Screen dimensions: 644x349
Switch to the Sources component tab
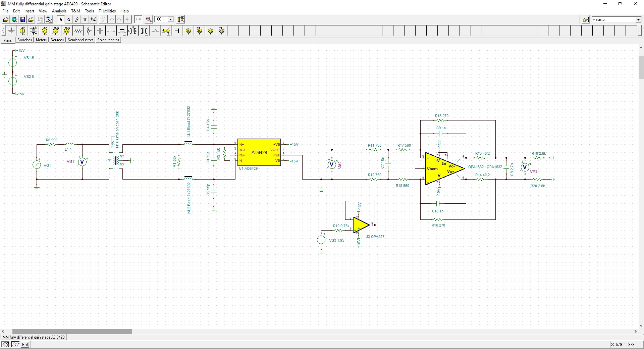coord(57,40)
